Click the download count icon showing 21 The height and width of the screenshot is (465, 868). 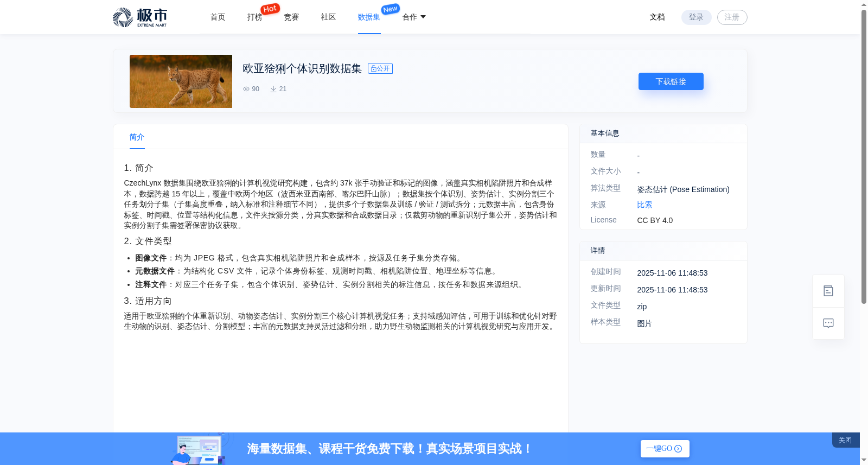pos(273,89)
